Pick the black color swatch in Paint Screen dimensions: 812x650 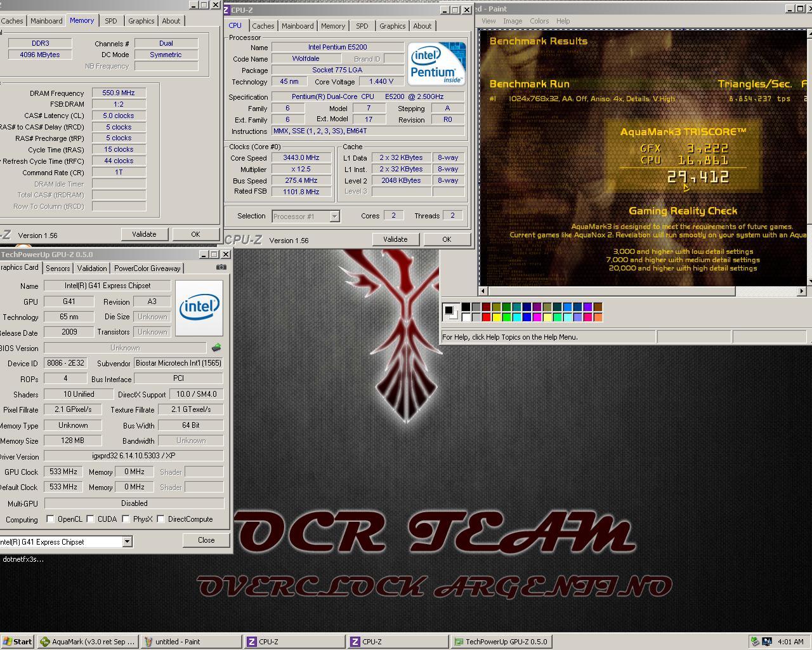466,307
